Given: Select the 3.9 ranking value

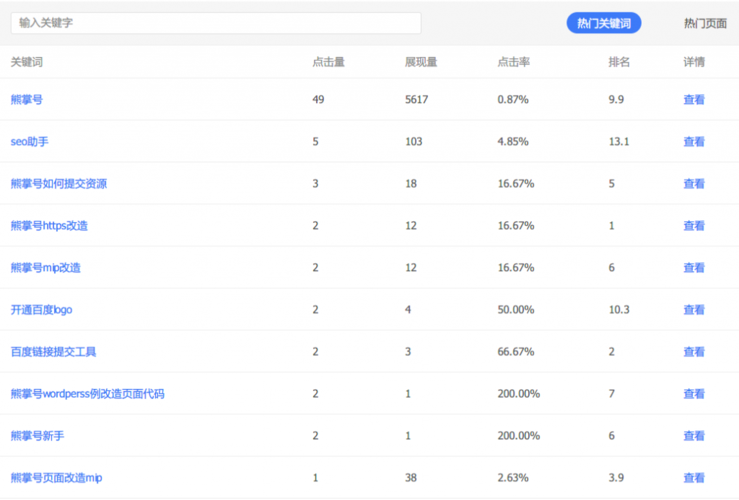Looking at the screenshot, I should point(616,477).
